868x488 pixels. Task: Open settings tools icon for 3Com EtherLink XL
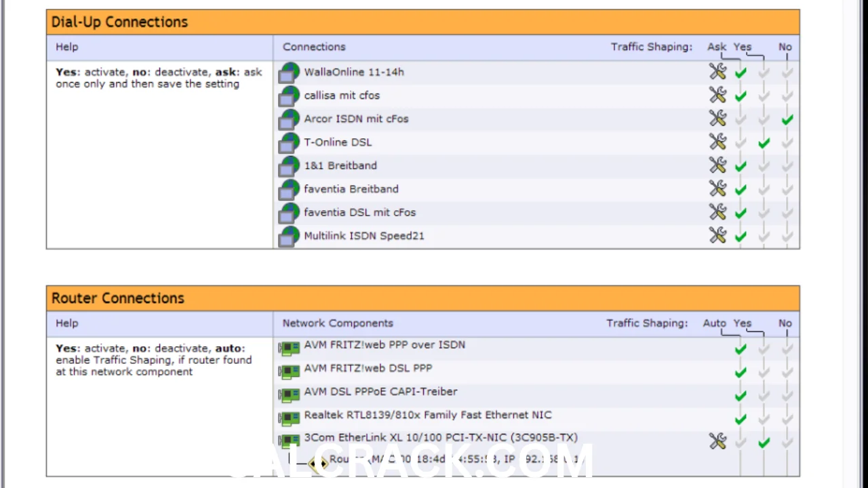(x=717, y=441)
